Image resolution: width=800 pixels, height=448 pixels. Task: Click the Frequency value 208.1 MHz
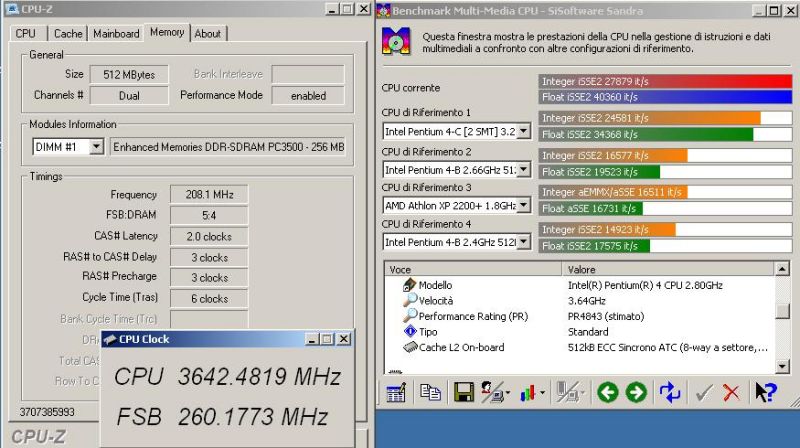tap(209, 194)
